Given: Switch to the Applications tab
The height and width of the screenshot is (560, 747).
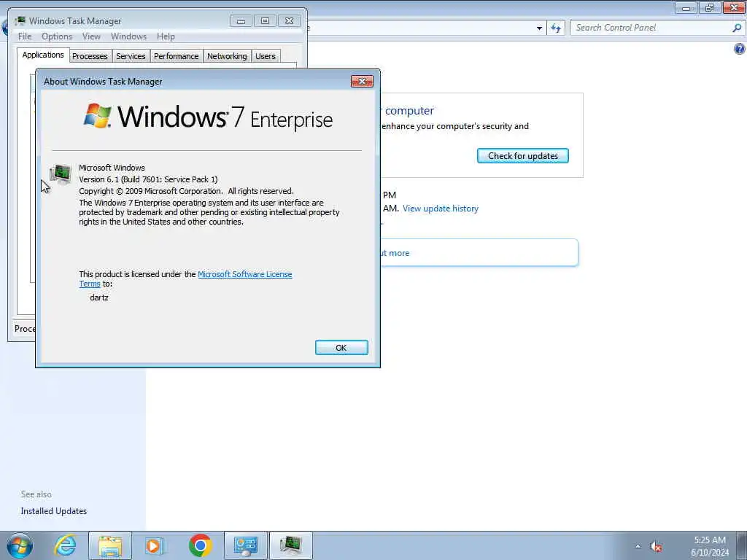Looking at the screenshot, I should point(43,55).
